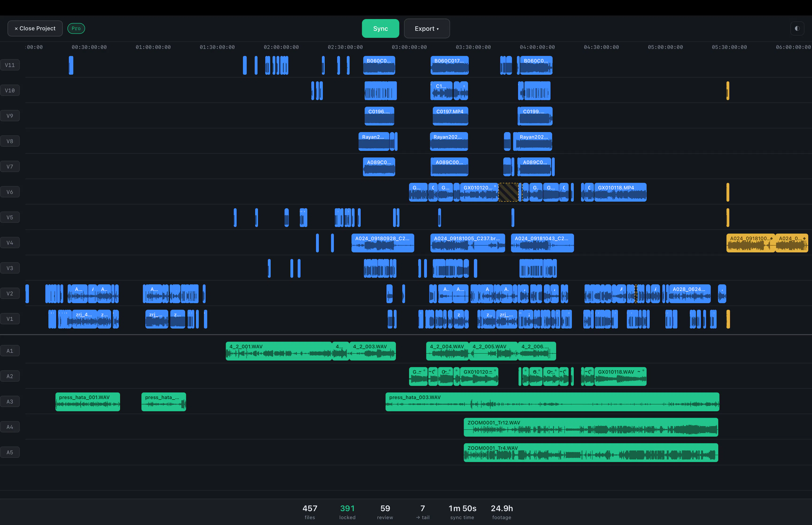The height and width of the screenshot is (525, 812).
Task: Click the 1m 50s sync time stat
Action: 462,512
